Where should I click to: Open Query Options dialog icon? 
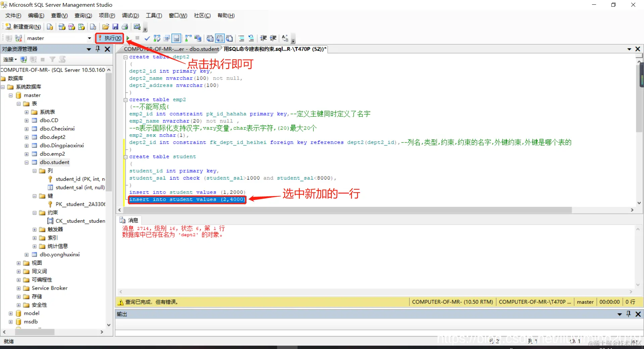pos(166,38)
